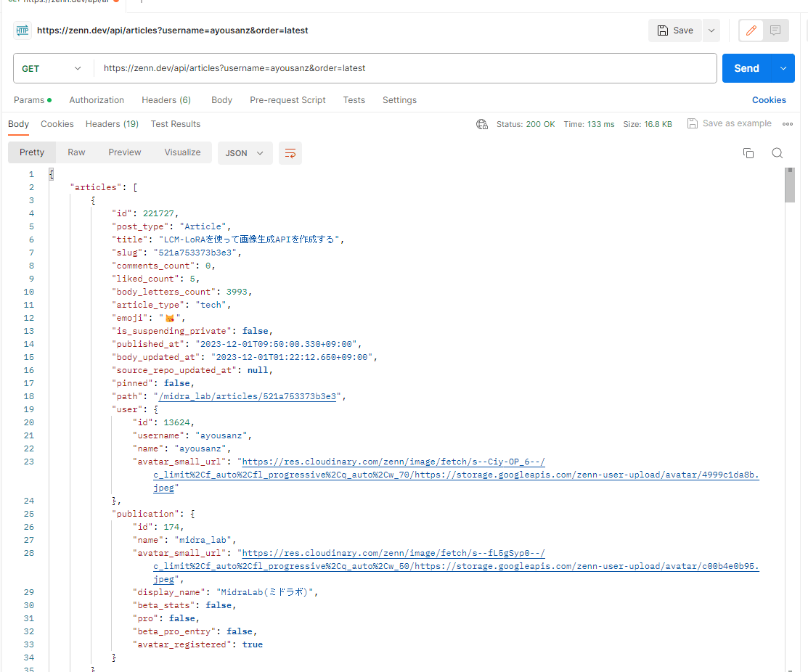Select the pencil edit mode icon

pyautogui.click(x=751, y=30)
